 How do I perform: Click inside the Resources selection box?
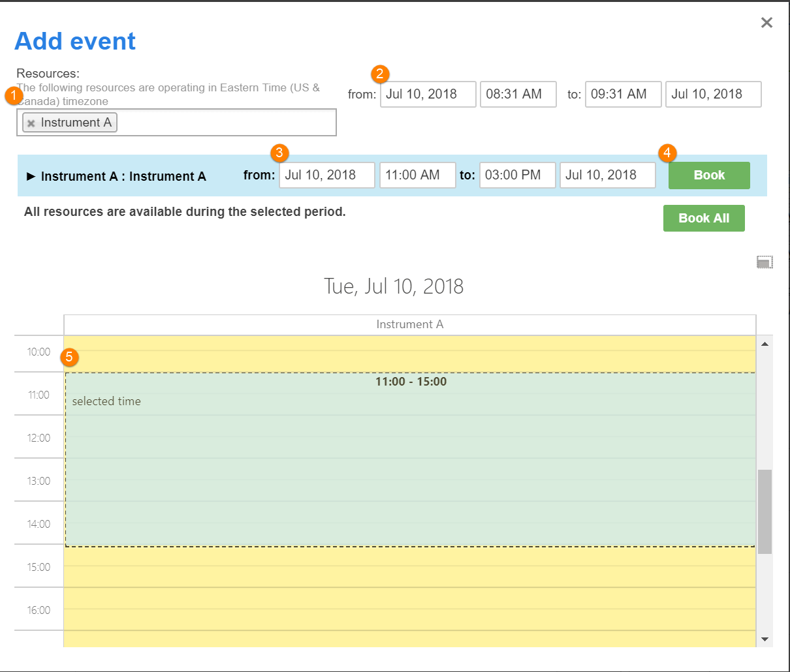222,123
